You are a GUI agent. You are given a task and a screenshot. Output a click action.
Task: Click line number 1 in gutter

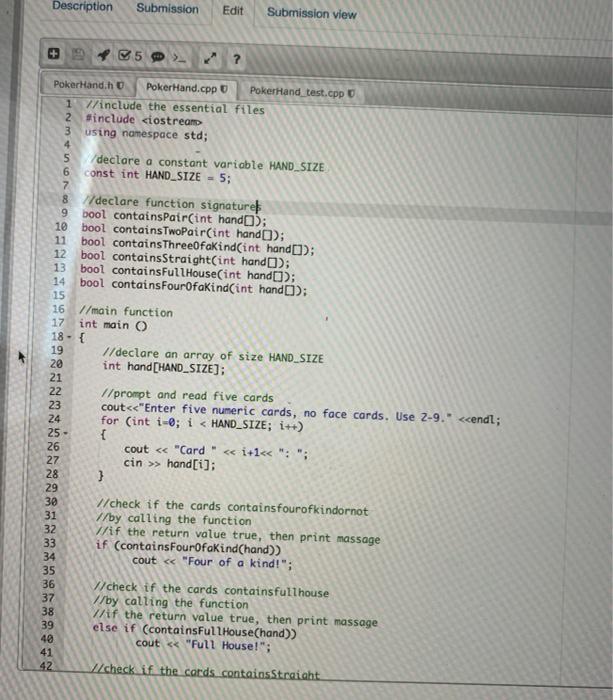click(69, 104)
